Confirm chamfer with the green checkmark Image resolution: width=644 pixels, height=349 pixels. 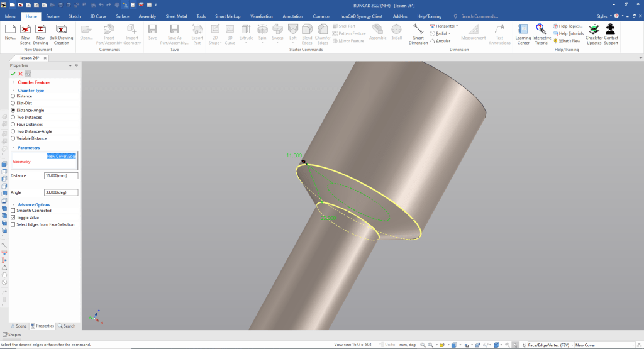[x=13, y=74]
